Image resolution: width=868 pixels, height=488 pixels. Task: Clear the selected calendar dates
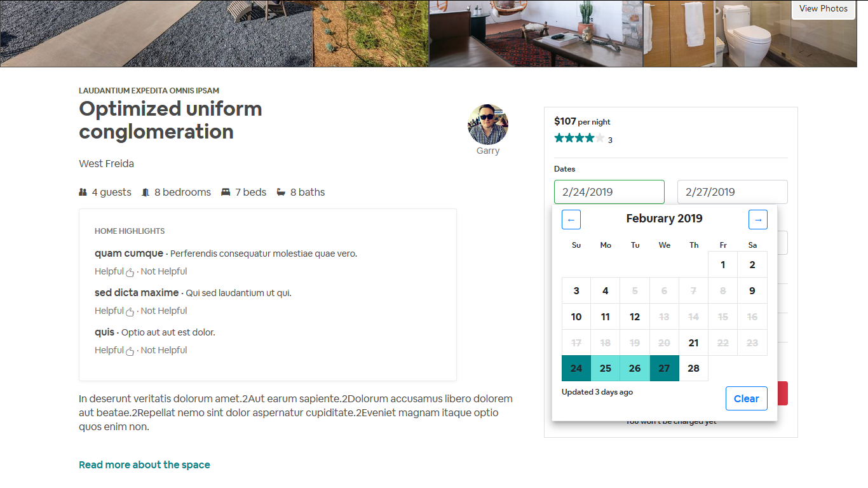coord(747,398)
